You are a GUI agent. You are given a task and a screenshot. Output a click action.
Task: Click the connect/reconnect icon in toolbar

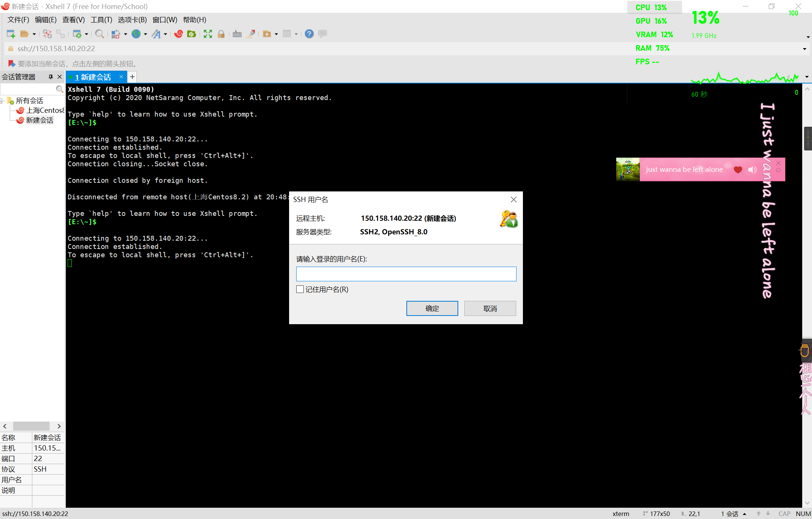point(62,34)
